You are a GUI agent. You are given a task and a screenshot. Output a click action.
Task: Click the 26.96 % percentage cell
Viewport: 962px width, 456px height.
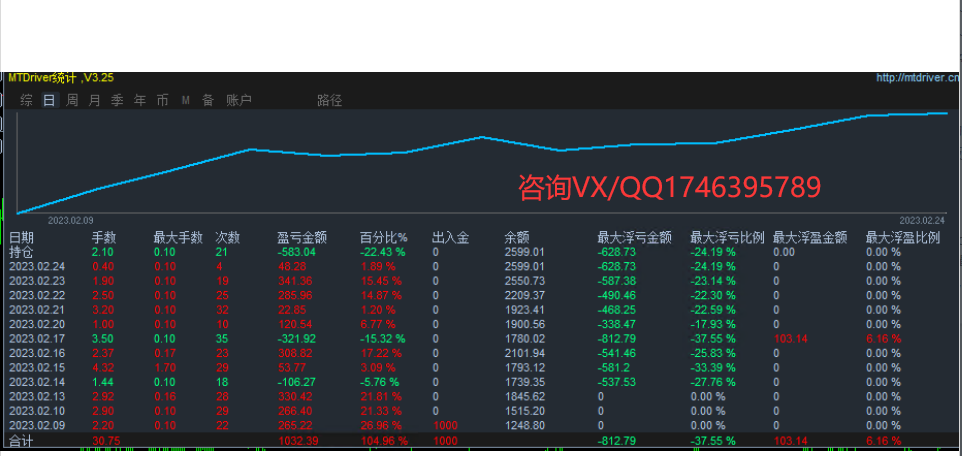pyautogui.click(x=381, y=425)
